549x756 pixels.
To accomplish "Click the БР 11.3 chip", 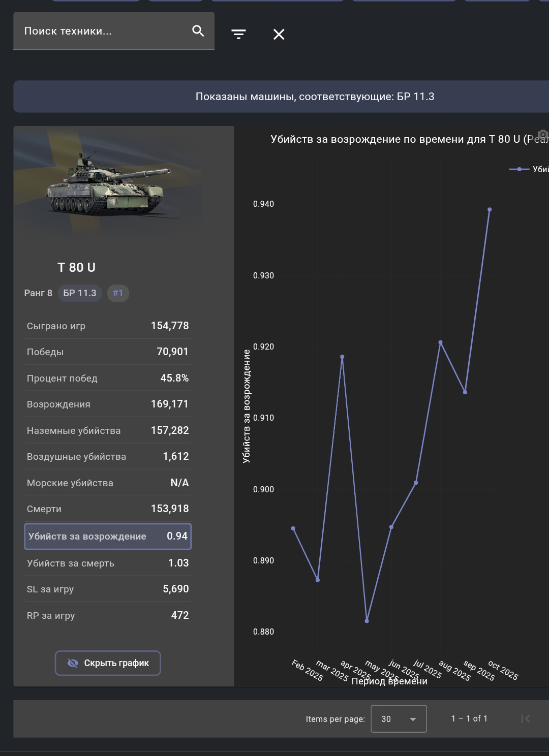I will (x=80, y=293).
